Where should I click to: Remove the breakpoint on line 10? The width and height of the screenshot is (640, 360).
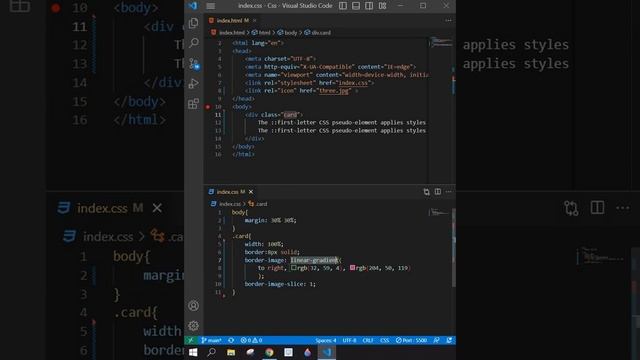click(x=207, y=107)
